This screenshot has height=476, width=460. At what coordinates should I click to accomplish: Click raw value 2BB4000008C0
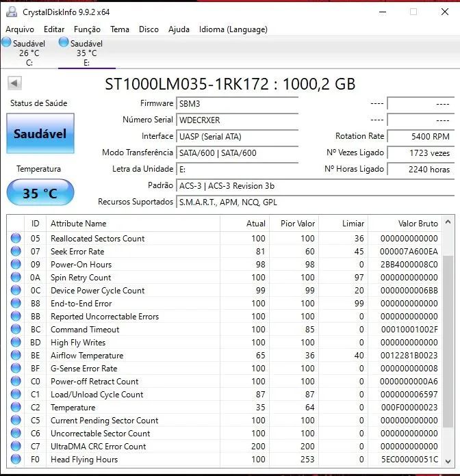point(409,265)
